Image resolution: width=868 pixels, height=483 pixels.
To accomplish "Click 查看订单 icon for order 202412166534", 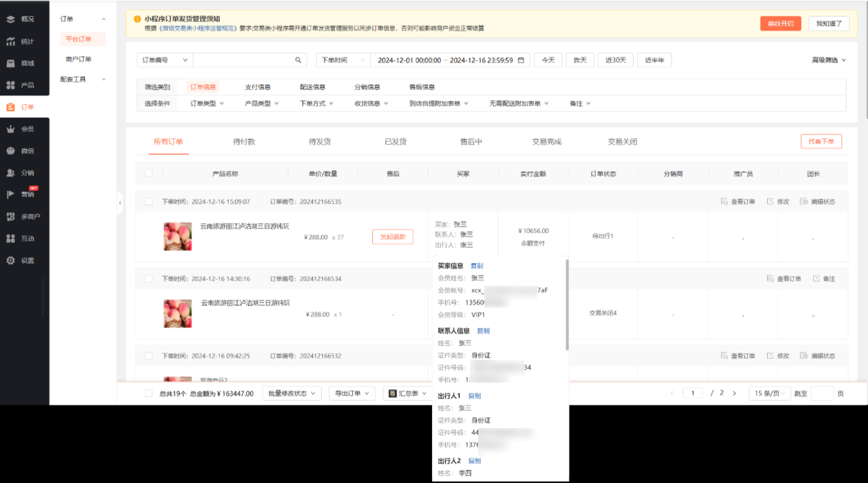I will [x=770, y=279].
